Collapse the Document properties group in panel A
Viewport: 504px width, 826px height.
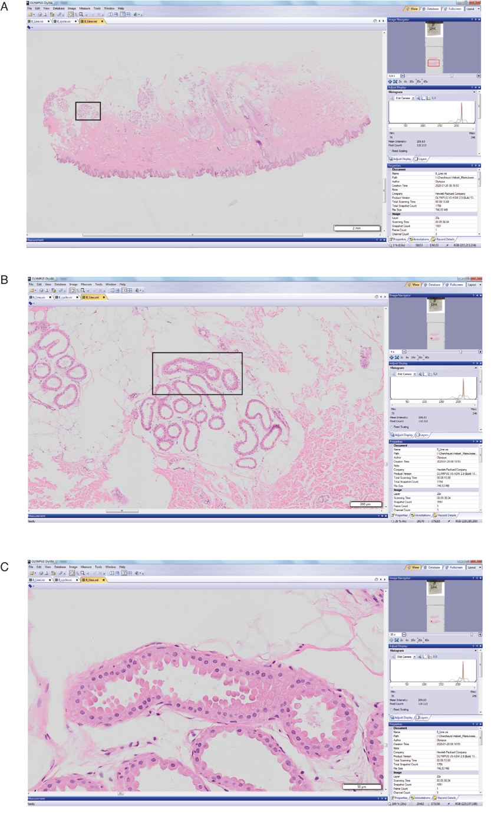[x=390, y=169]
